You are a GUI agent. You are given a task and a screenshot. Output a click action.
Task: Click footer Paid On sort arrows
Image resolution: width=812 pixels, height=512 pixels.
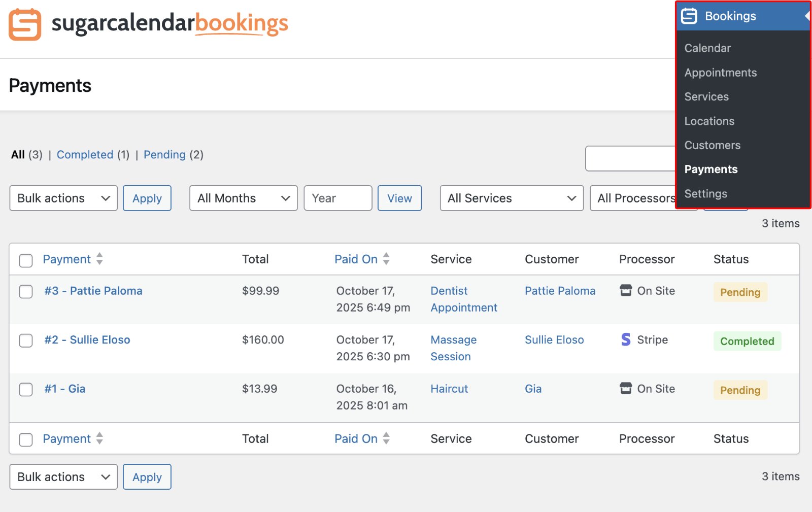click(x=386, y=438)
